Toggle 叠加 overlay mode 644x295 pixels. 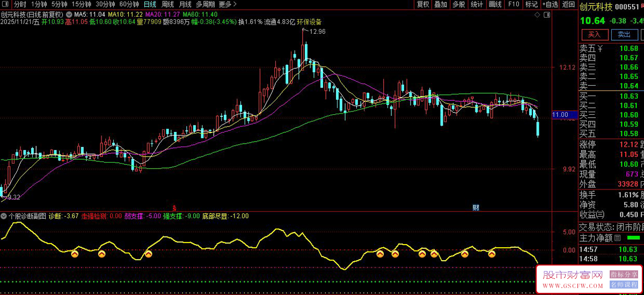pos(441,4)
